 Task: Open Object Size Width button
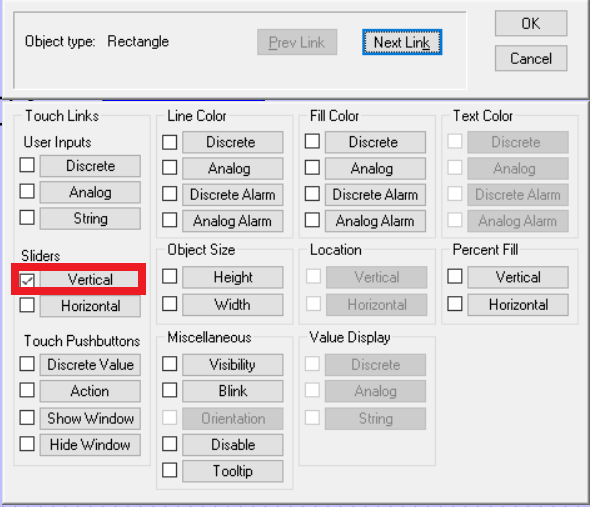coord(233,305)
